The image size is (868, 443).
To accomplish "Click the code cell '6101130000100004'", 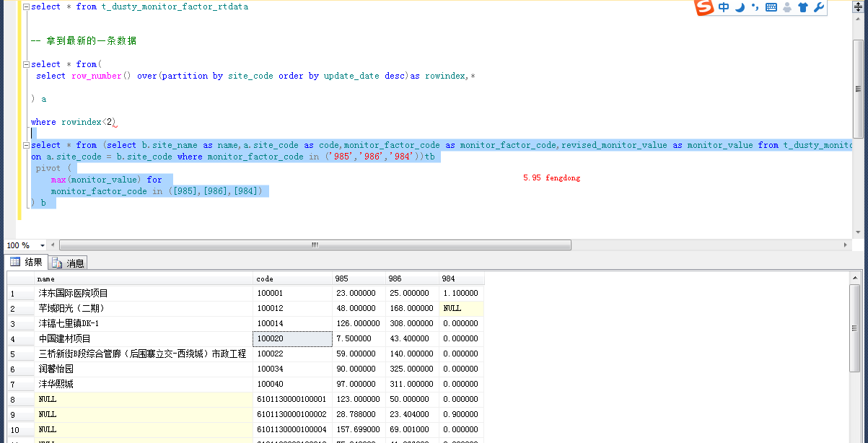I will pyautogui.click(x=293, y=430).
